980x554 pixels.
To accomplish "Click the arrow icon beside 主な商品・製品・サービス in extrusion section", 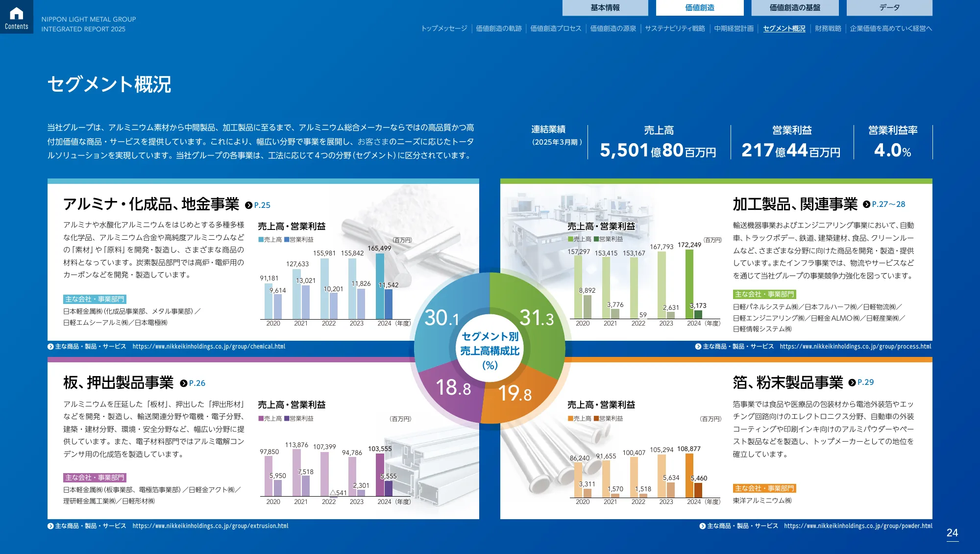I will [50, 526].
